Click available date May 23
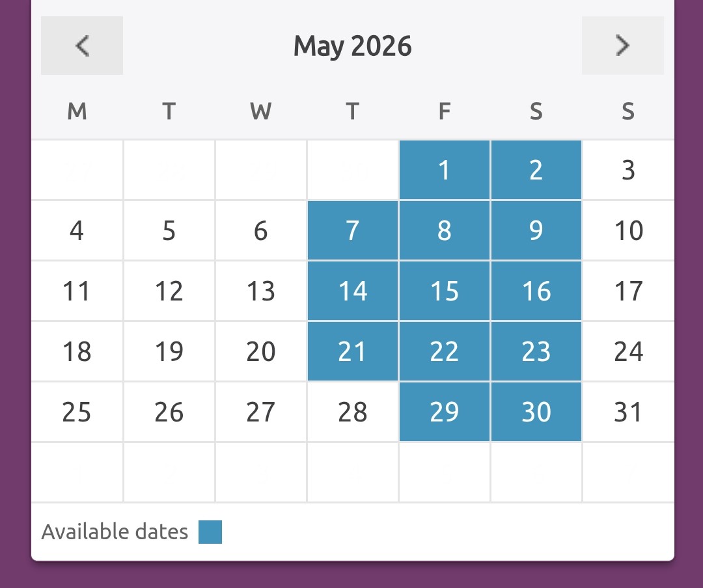703x588 pixels. (536, 351)
